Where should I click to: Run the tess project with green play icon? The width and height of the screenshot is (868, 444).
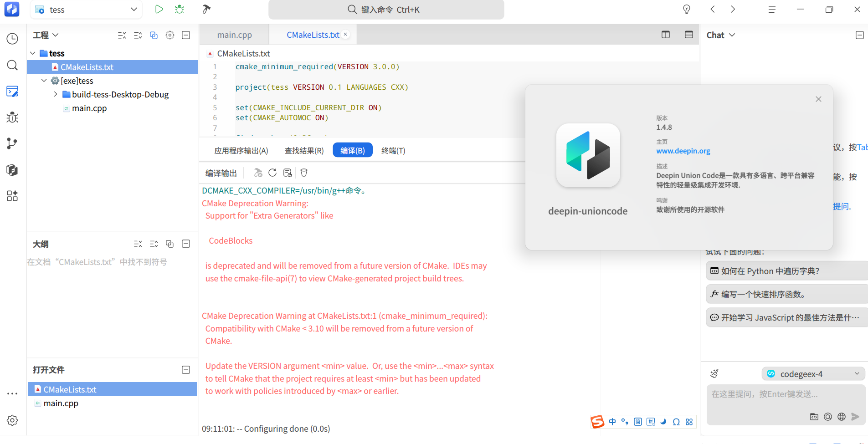click(x=159, y=10)
